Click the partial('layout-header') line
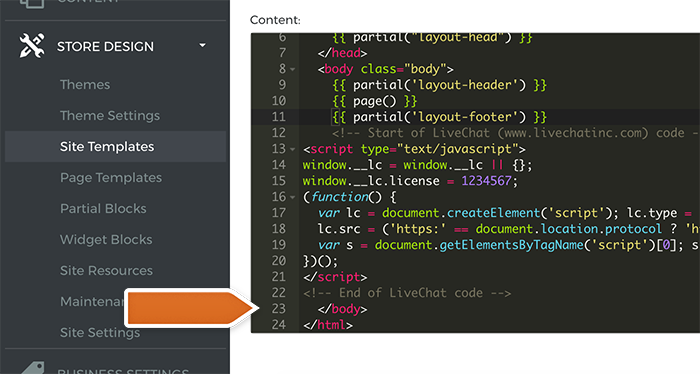The width and height of the screenshot is (700, 374). 439,85
